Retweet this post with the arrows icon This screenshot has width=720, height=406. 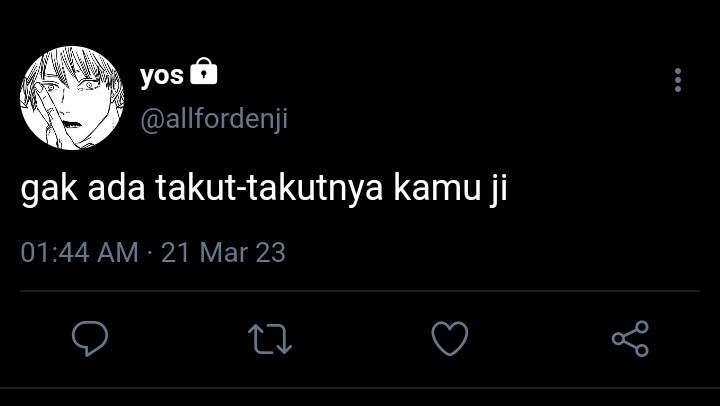270,339
